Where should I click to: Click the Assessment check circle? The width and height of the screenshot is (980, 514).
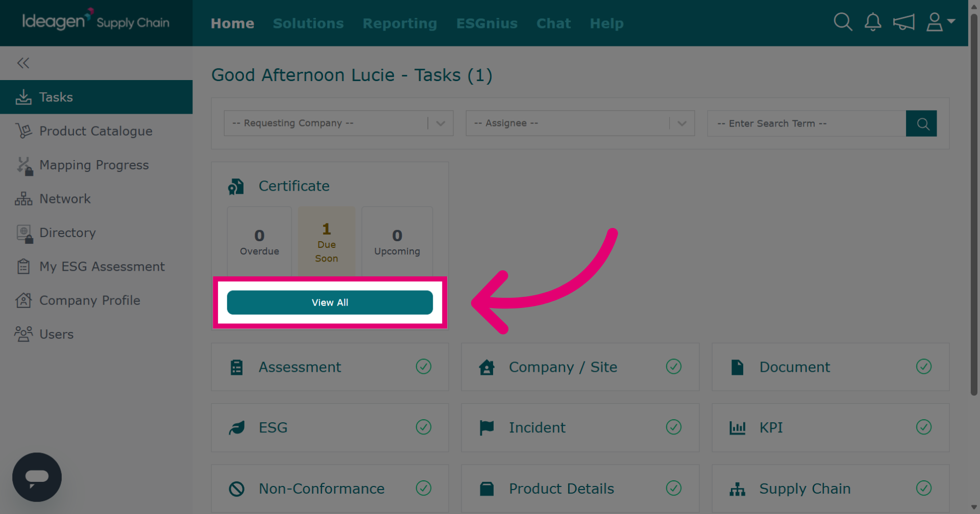pyautogui.click(x=424, y=367)
